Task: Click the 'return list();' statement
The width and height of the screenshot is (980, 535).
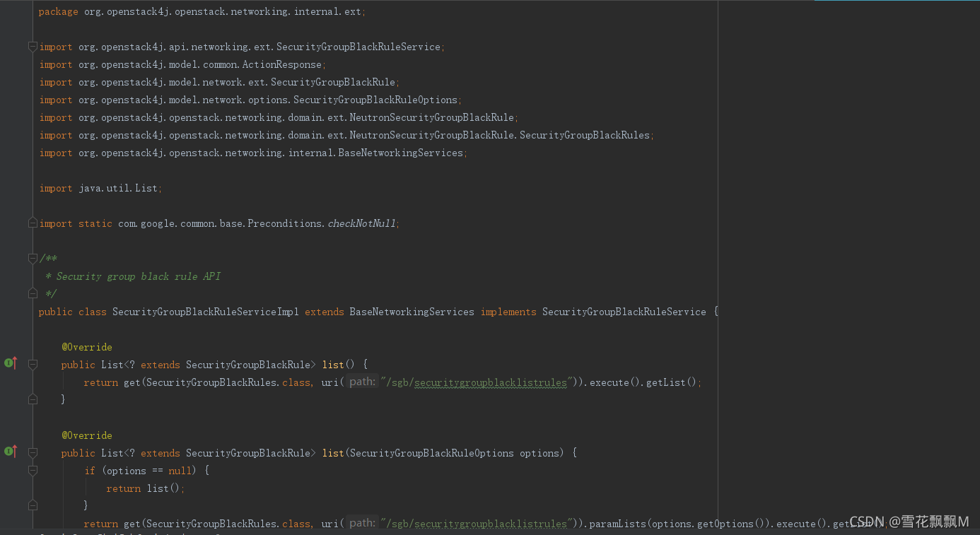Action: tap(146, 488)
